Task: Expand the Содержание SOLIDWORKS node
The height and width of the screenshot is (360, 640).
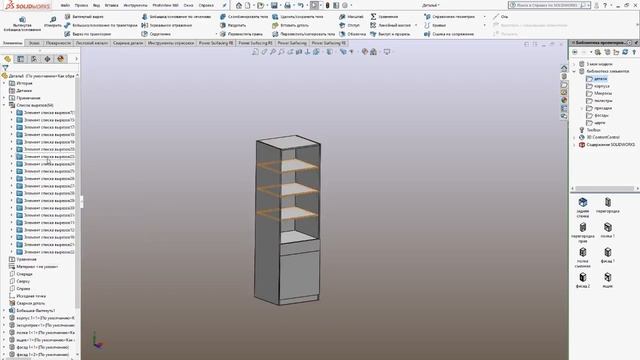Action: [574, 144]
